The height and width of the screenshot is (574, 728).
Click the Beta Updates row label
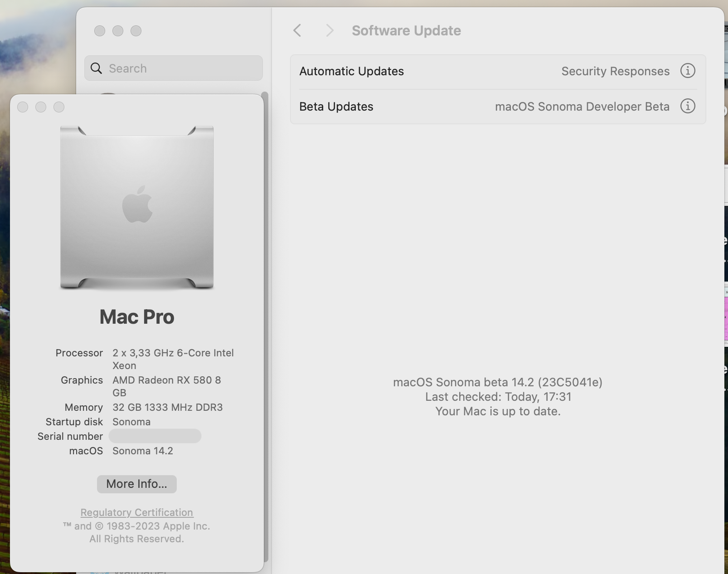336,107
